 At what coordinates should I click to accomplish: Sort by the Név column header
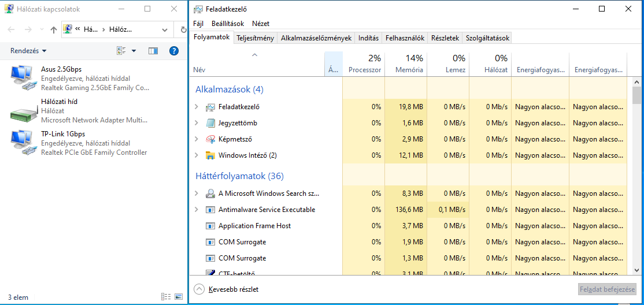[x=257, y=64]
